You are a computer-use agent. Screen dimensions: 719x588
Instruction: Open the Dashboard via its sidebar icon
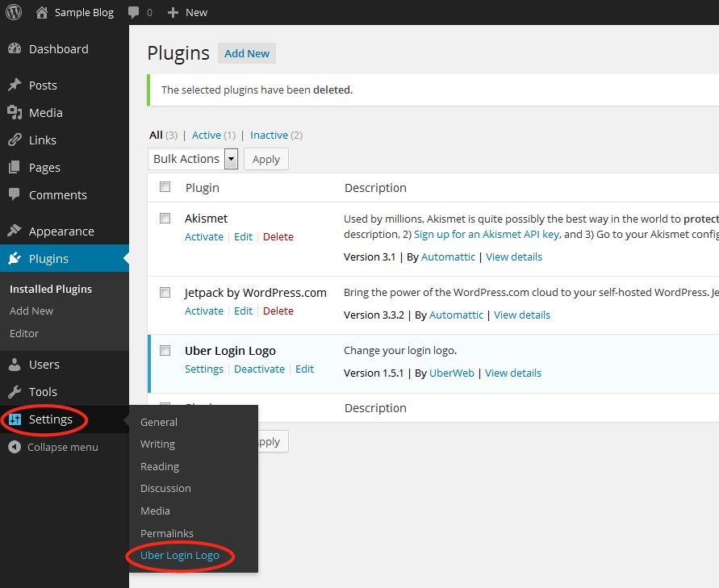15,48
